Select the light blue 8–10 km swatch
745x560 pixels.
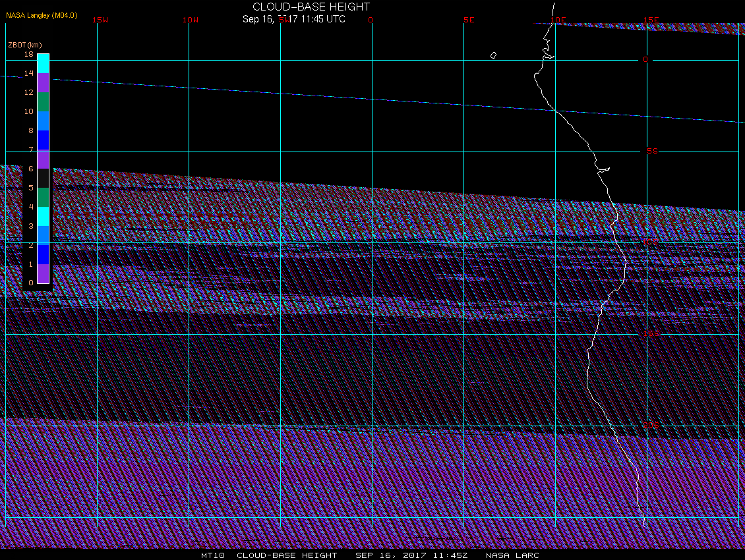click(44, 121)
